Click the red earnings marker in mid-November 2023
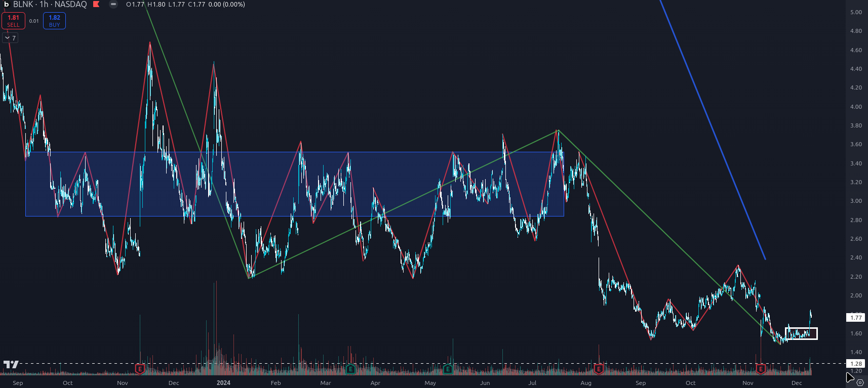Viewport: 868px width, 388px height. pos(140,369)
